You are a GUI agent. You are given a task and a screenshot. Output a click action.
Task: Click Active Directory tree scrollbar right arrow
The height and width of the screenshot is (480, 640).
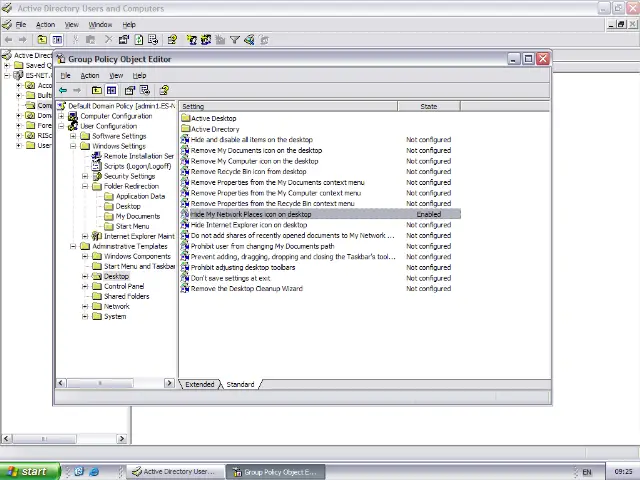point(122,439)
